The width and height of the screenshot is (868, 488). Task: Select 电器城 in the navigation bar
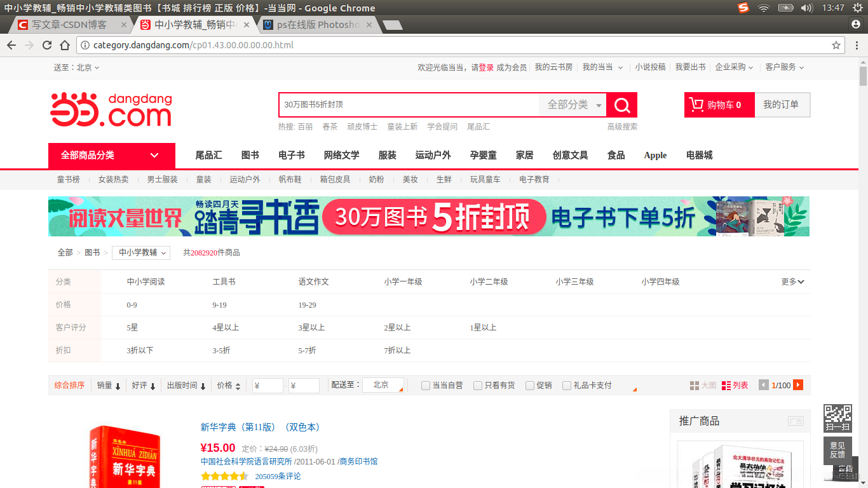click(x=700, y=156)
